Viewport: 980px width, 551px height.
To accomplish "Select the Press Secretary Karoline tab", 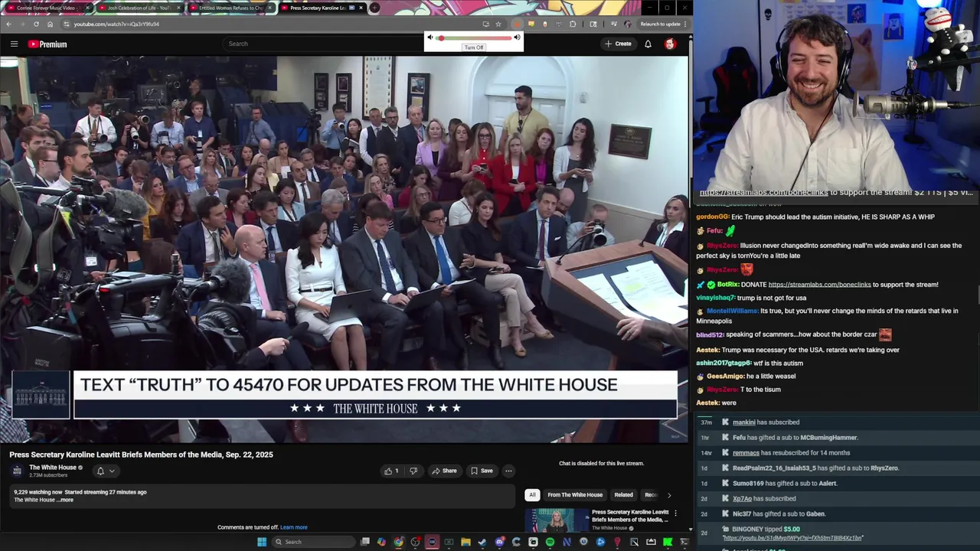I will 316,8.
